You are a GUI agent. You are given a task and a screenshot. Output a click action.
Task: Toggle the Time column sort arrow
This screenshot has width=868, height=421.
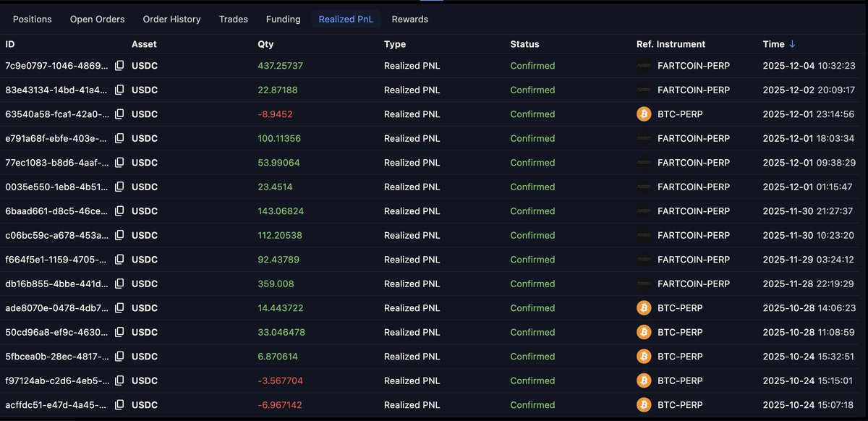click(793, 44)
